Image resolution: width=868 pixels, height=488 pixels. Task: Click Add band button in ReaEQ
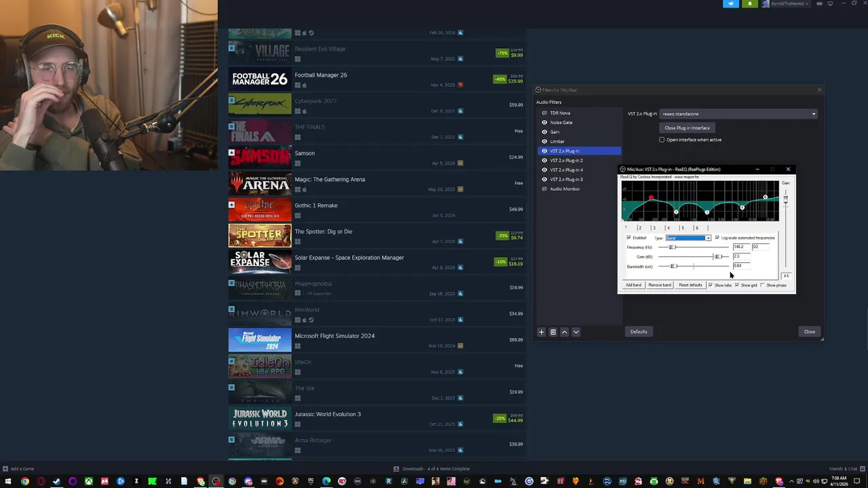(633, 285)
